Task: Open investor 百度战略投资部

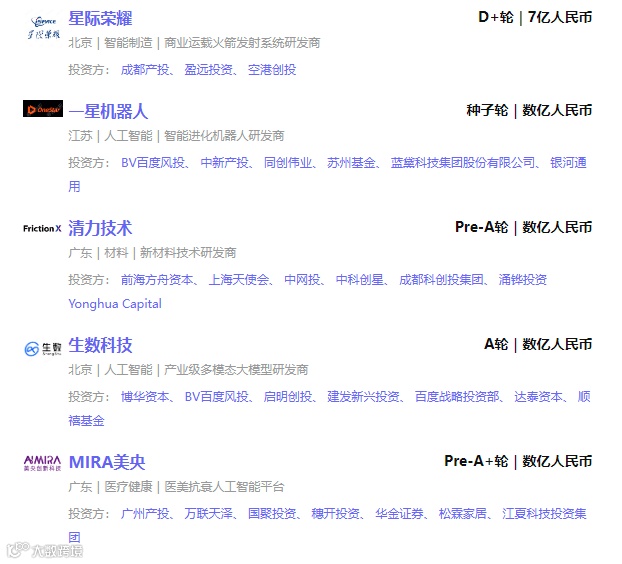Action: coord(457,396)
